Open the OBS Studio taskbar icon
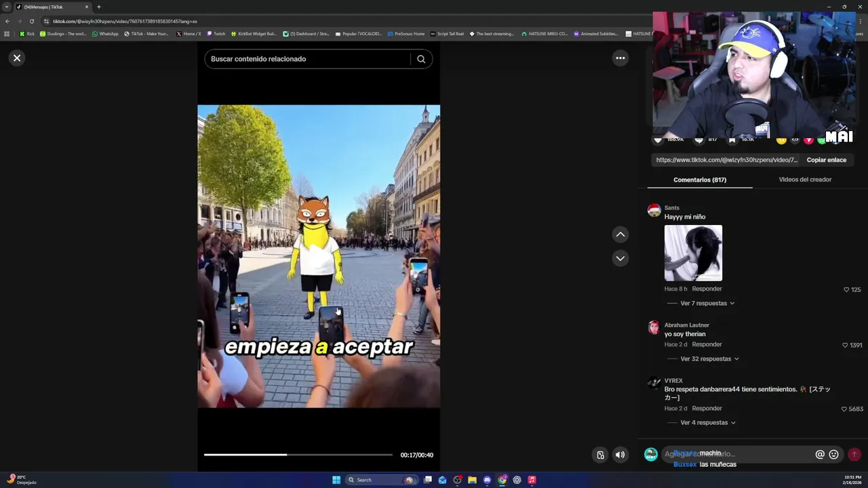The image size is (868, 488). tap(457, 480)
